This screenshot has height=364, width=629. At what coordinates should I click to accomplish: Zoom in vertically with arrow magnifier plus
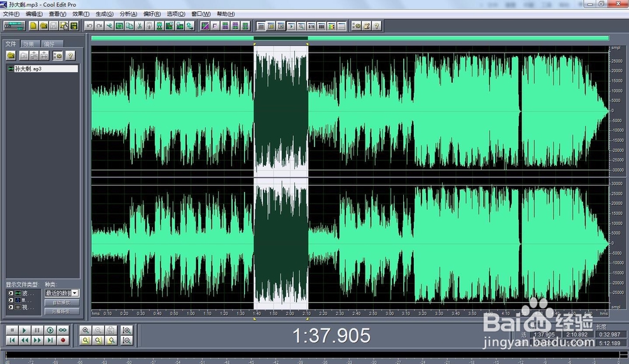(x=127, y=330)
